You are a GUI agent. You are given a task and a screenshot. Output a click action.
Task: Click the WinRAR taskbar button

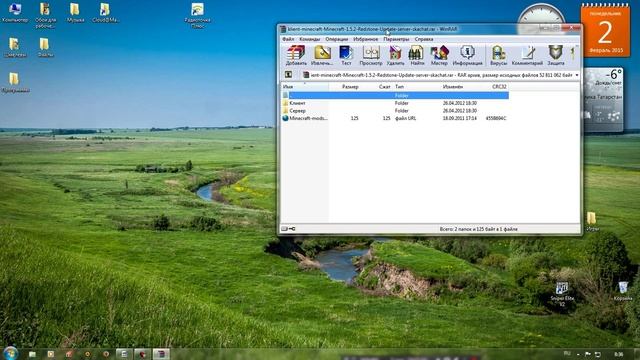pyautogui.click(x=161, y=353)
